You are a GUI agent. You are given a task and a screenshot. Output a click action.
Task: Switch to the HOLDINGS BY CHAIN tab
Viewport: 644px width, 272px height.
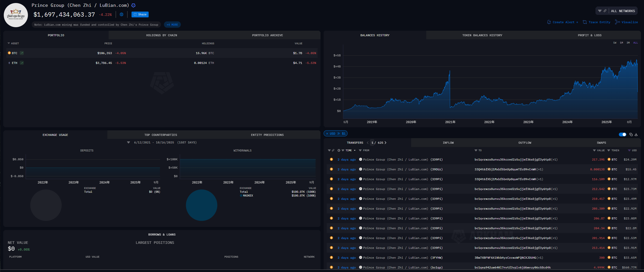coord(161,35)
